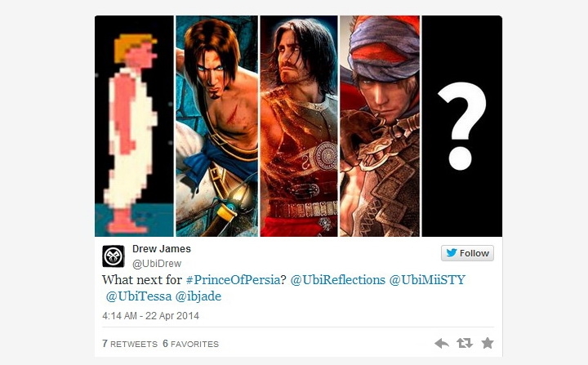Viewport: 588px width, 365px height.
Task: Click the Twitter bird Follow button
Action: (467, 253)
